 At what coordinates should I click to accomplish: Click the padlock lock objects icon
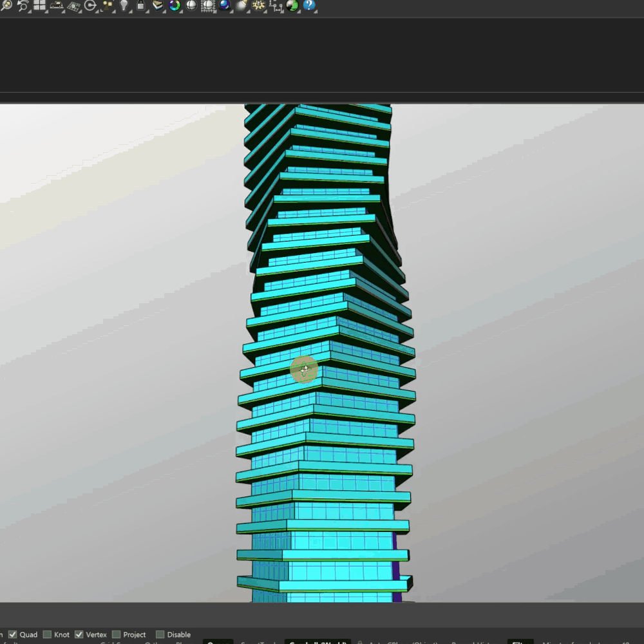141,6
